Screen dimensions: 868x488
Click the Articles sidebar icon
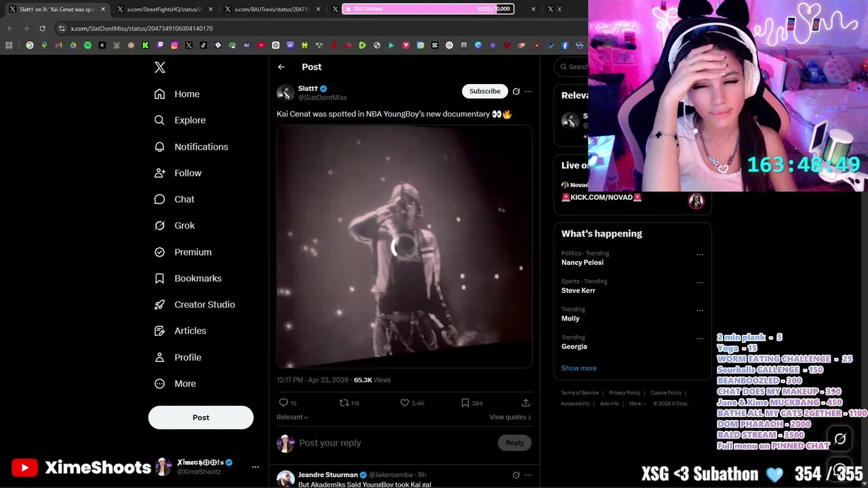[159, 331]
